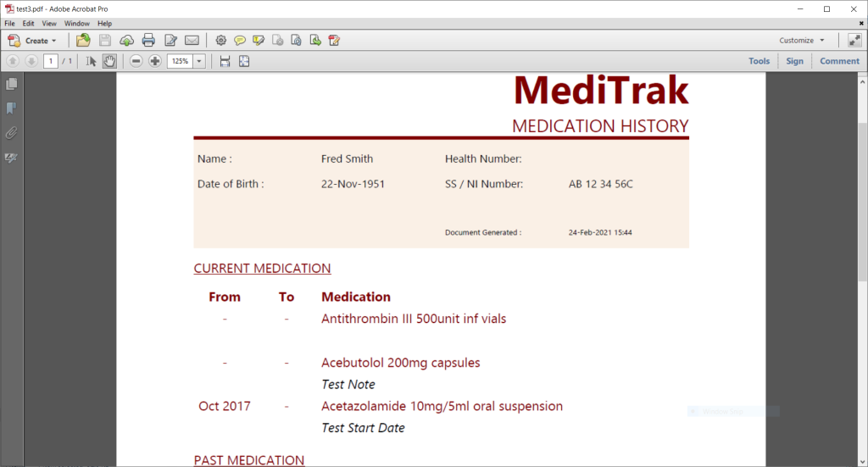The image size is (868, 467).
Task: Click the scrollbar down arrow
Action: click(862, 461)
